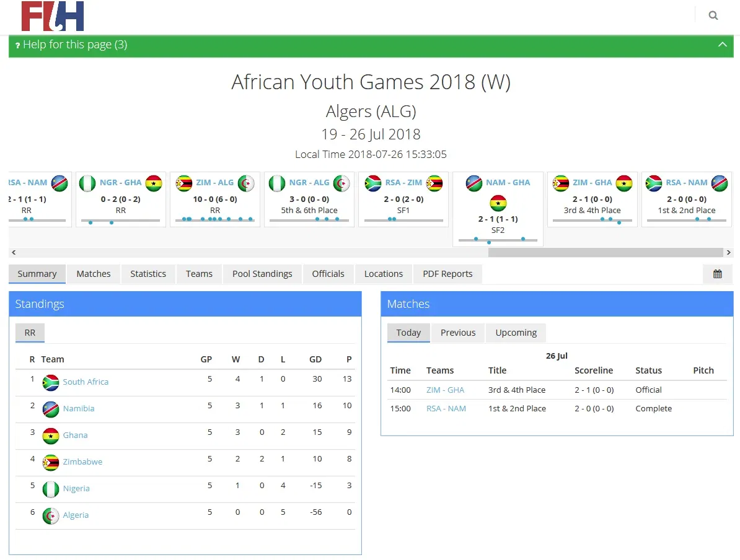Click the calendar icon button
The width and height of the screenshot is (740, 560).
tap(717, 274)
